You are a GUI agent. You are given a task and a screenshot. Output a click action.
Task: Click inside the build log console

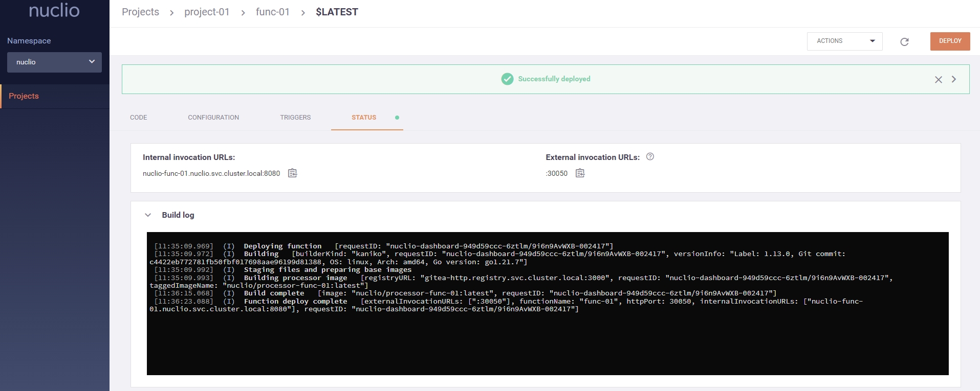547,342
